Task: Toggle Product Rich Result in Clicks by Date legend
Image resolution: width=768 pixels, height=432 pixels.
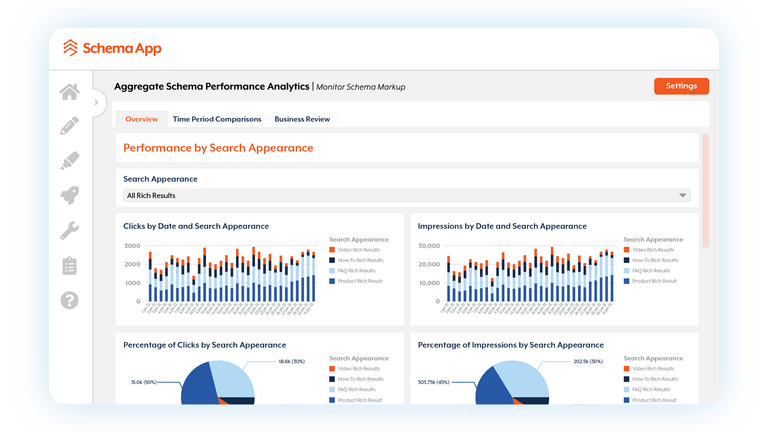Action: click(356, 281)
